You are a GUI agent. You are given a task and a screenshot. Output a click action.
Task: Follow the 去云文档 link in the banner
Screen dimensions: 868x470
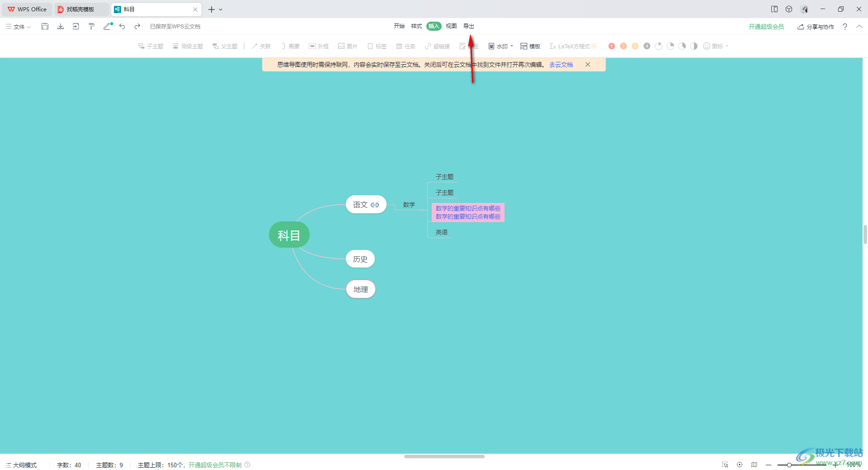pos(561,65)
